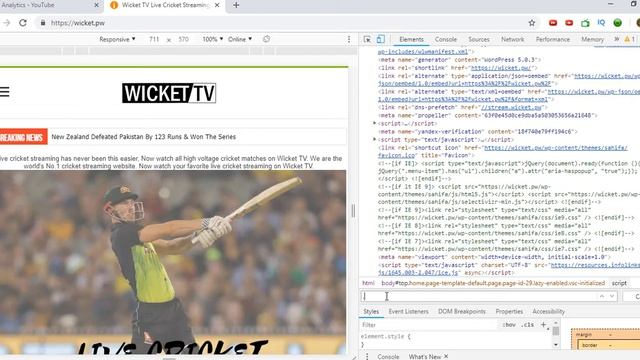Click the cricket batsman hero image
The height and width of the screenshot is (360, 640).
tap(173, 261)
